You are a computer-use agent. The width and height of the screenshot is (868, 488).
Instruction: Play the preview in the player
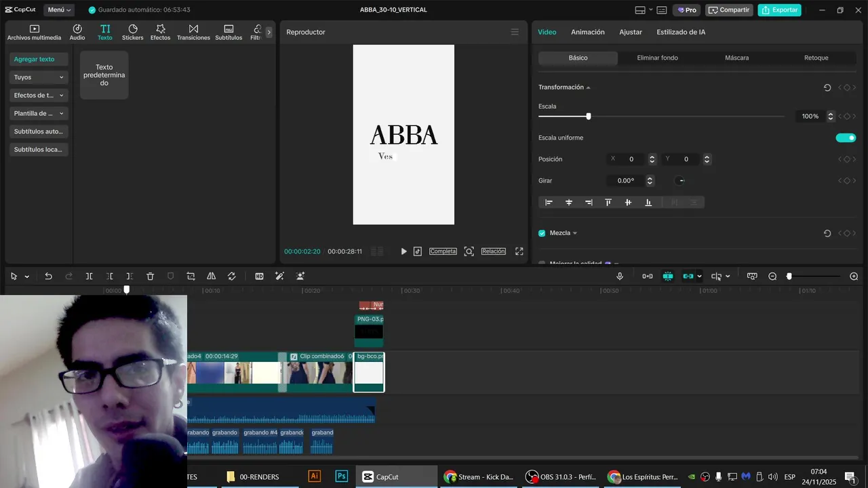coord(403,251)
